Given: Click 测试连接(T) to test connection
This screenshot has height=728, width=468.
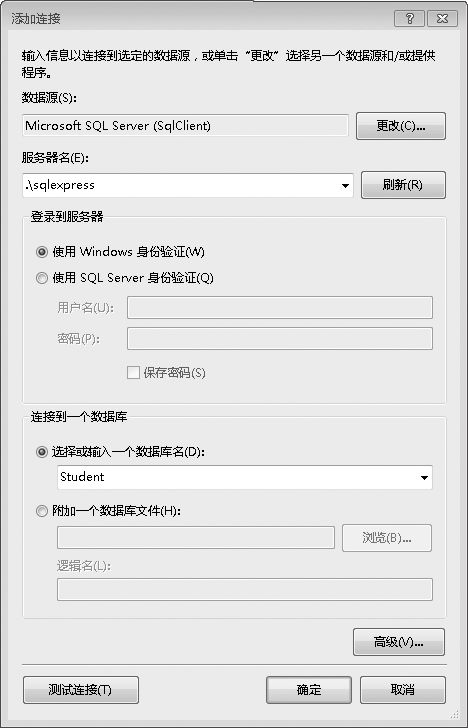Looking at the screenshot, I should [81, 690].
